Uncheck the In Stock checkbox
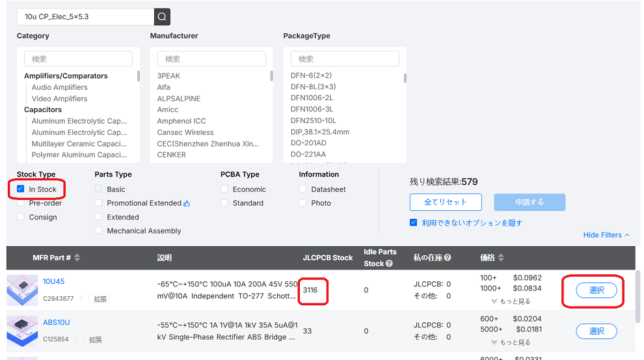This screenshot has width=644, height=360. 21,189
